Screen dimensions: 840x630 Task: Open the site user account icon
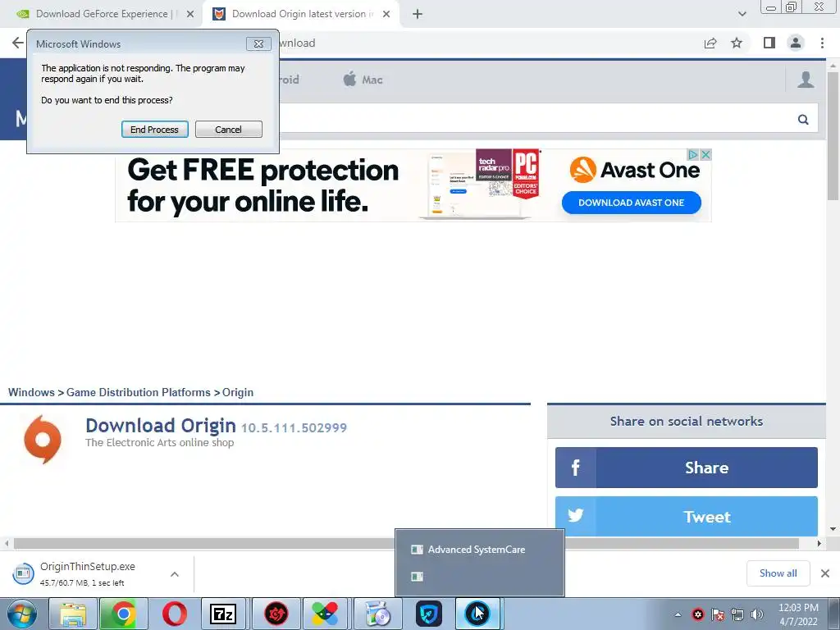(806, 80)
